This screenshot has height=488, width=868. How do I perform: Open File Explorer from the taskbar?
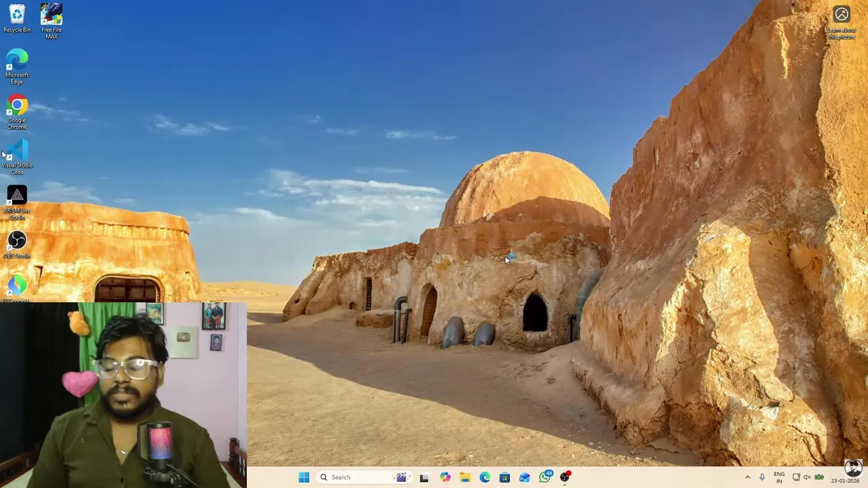465,477
